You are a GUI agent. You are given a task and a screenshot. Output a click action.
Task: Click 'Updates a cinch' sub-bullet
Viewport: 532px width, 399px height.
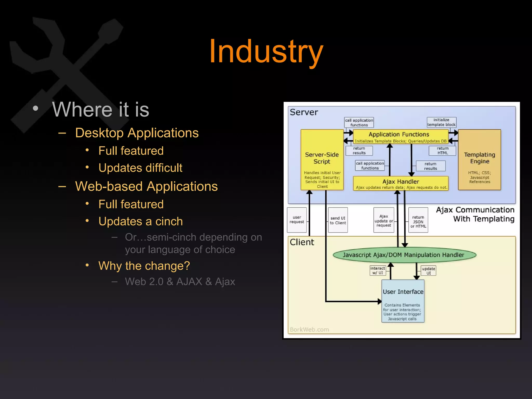(x=141, y=222)
